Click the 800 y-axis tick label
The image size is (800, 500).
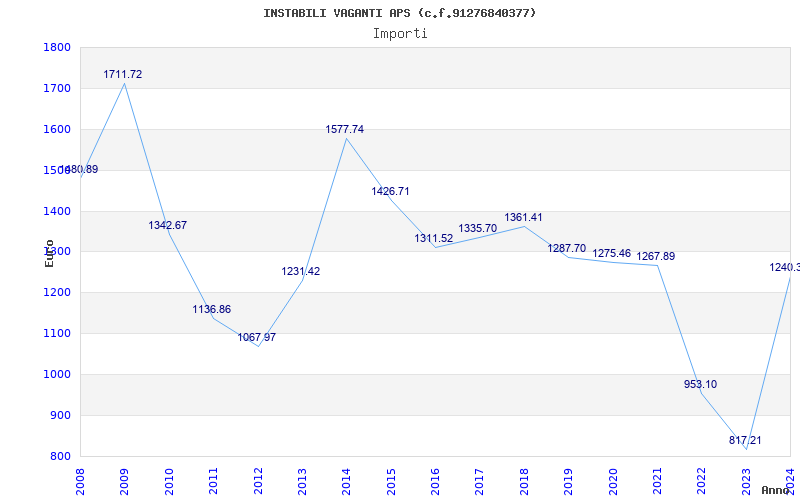point(60,456)
